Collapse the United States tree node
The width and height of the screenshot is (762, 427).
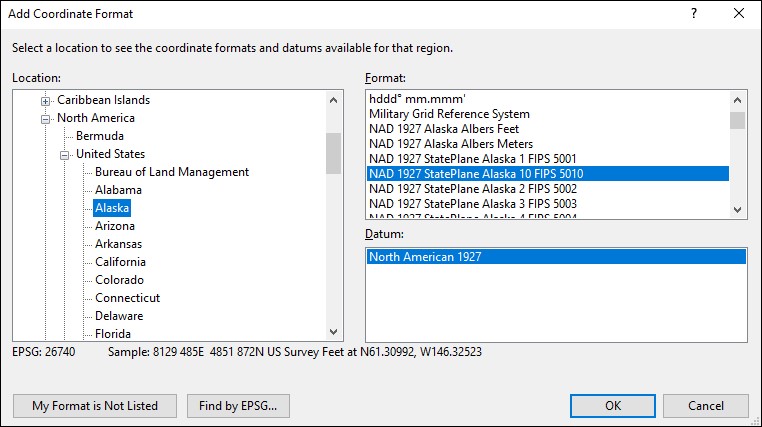tap(64, 154)
